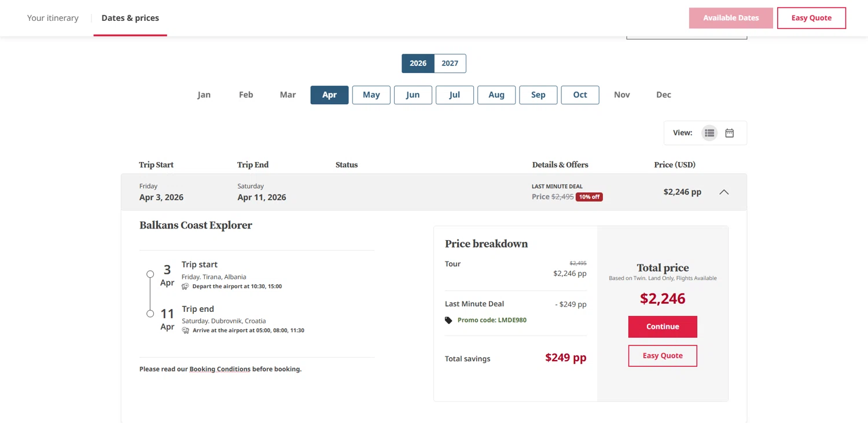Screen dimensions: 868x423
Task: Select year 2027
Action: tap(450, 64)
